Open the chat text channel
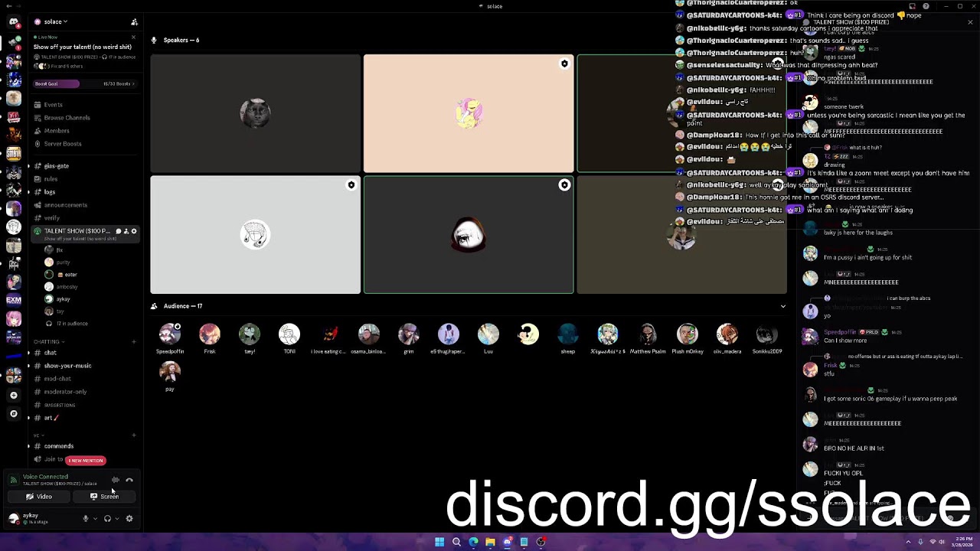This screenshot has width=980, height=551. pos(50,353)
